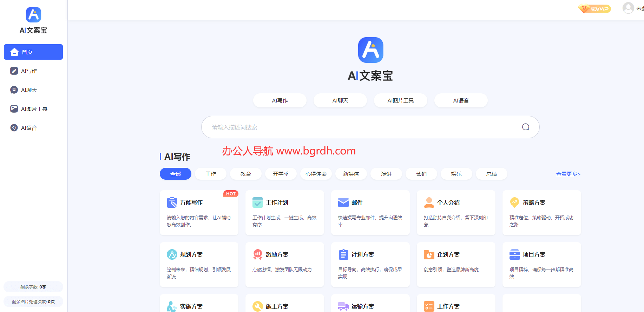Focus the 请输入描述词搜索 search field

[x=370, y=127]
